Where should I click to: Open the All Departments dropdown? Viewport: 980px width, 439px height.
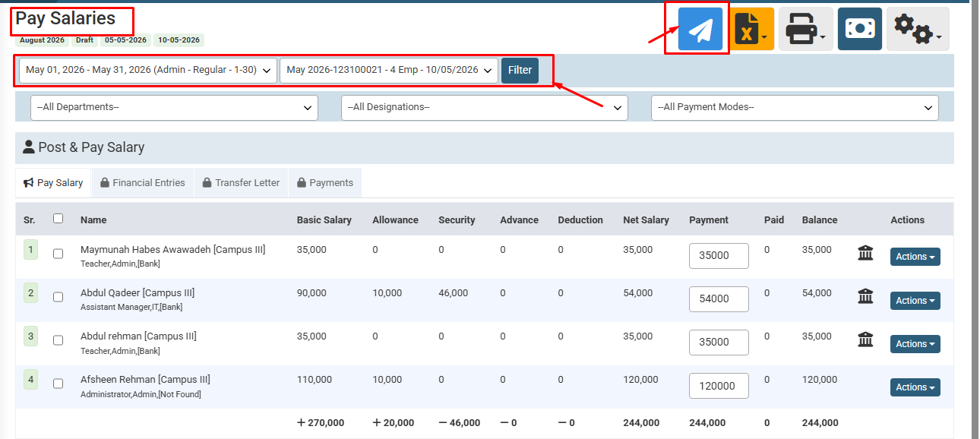click(x=174, y=108)
